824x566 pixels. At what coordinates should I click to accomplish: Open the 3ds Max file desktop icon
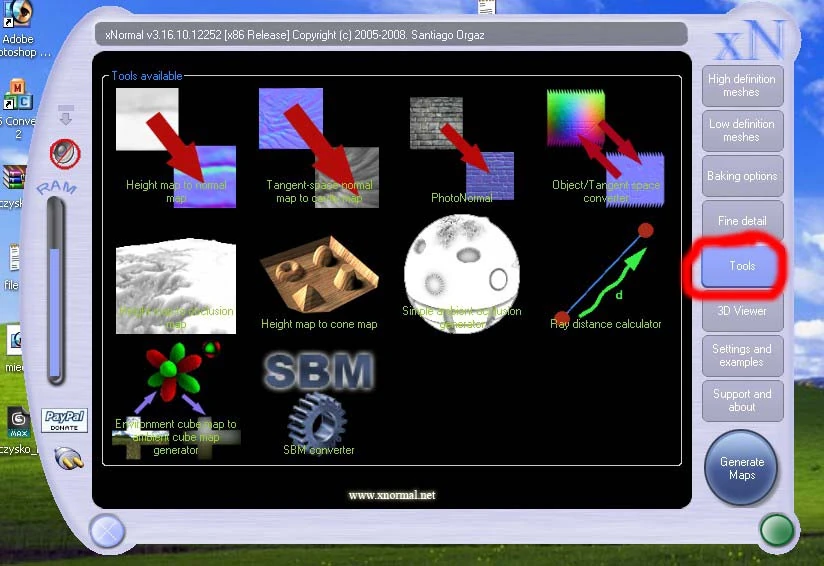[18, 431]
